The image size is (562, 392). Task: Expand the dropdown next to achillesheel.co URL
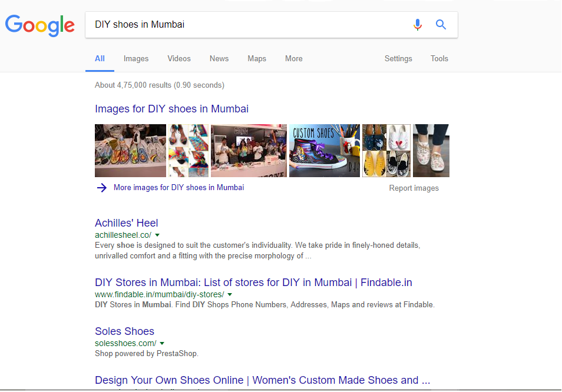point(157,234)
